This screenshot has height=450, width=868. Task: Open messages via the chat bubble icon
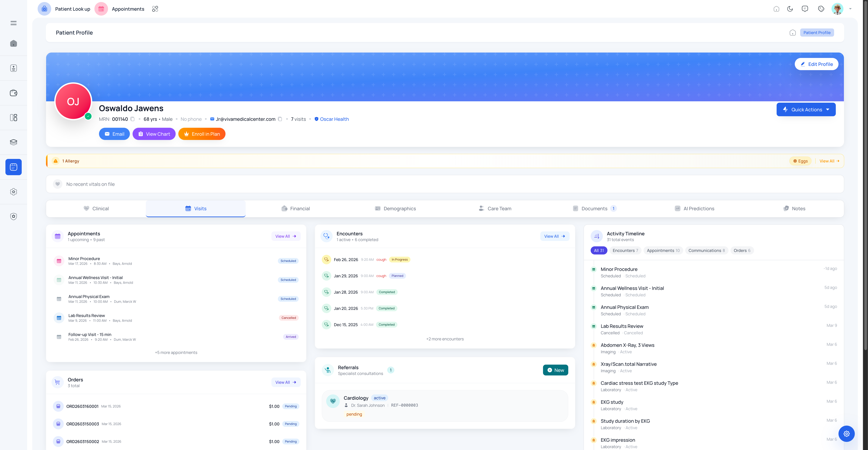(805, 9)
